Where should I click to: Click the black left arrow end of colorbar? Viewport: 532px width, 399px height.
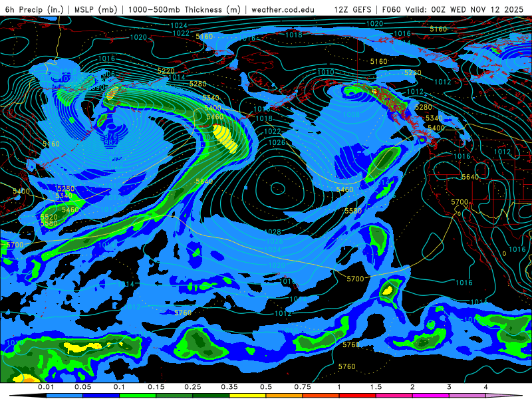point(28,396)
